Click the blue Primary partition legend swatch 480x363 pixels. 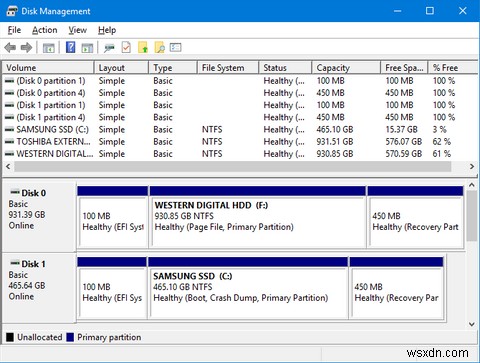coord(70,337)
